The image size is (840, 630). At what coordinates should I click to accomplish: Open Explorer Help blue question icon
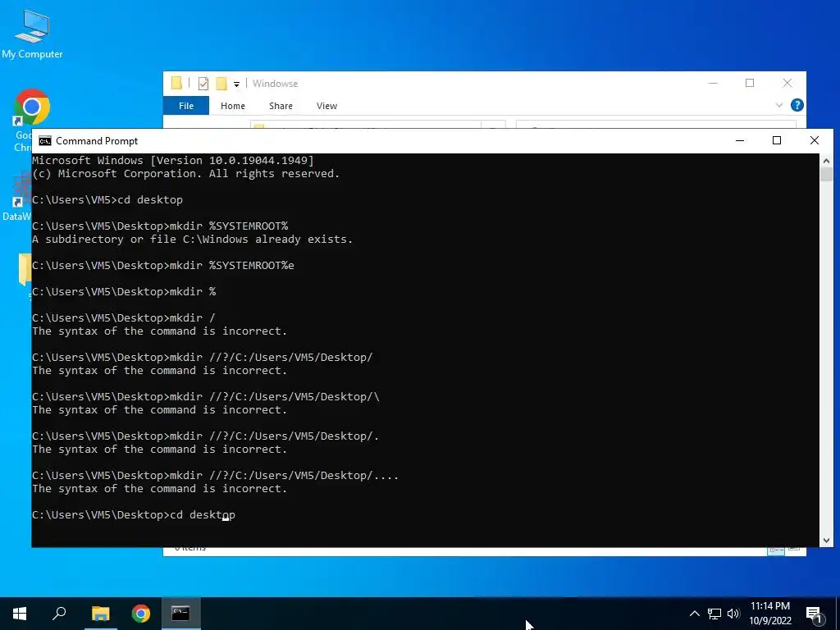click(797, 105)
